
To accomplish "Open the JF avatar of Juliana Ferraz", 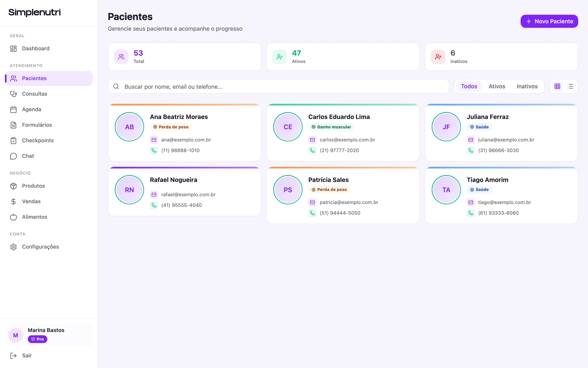I will click(446, 127).
